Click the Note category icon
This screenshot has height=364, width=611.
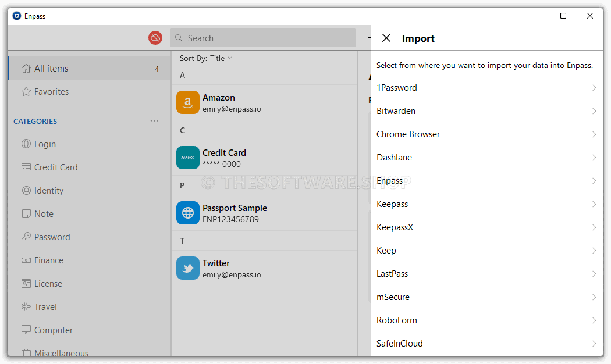(x=26, y=214)
